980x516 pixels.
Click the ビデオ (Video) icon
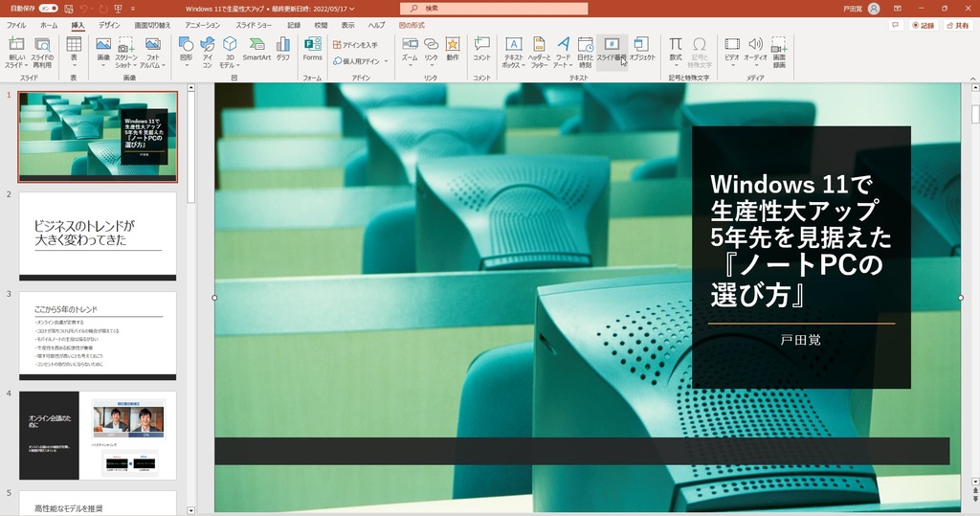732,44
